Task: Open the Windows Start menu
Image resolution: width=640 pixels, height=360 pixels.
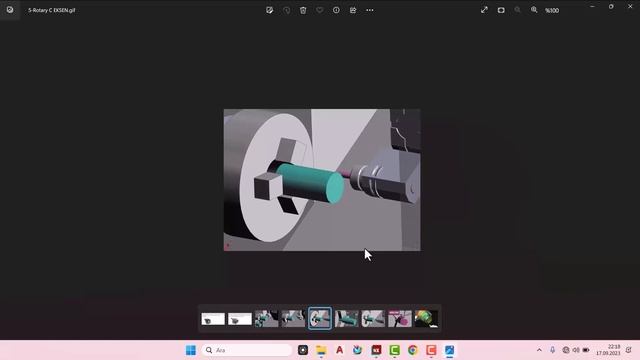Action: 191,350
